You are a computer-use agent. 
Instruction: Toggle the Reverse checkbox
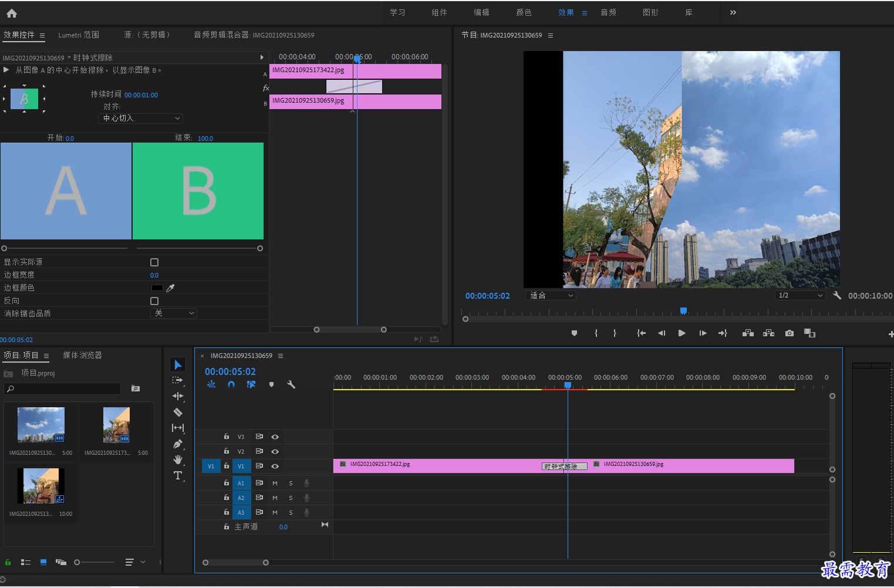[154, 301]
